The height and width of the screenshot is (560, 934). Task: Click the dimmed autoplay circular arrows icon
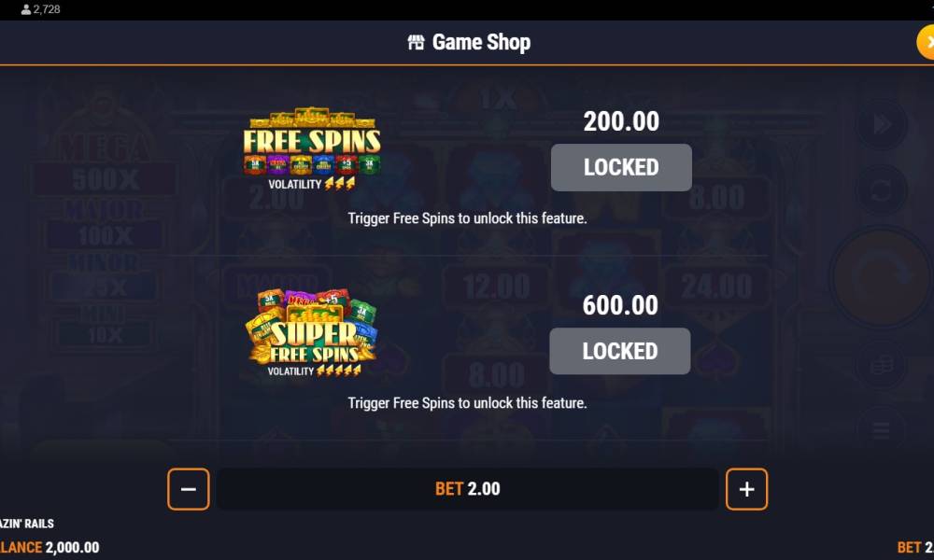click(882, 191)
